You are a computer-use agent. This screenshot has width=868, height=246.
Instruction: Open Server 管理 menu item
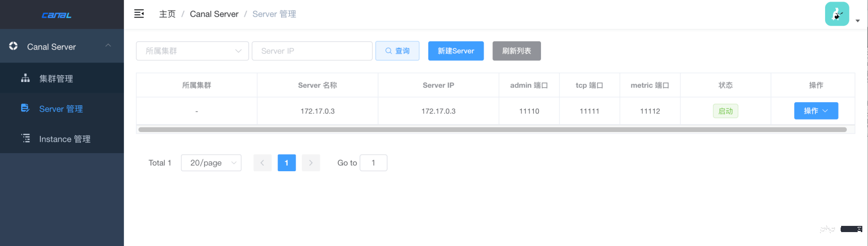[62, 109]
